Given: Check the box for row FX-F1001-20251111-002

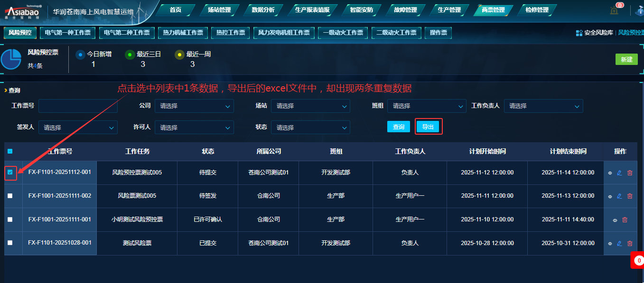Looking at the screenshot, I should (10, 196).
